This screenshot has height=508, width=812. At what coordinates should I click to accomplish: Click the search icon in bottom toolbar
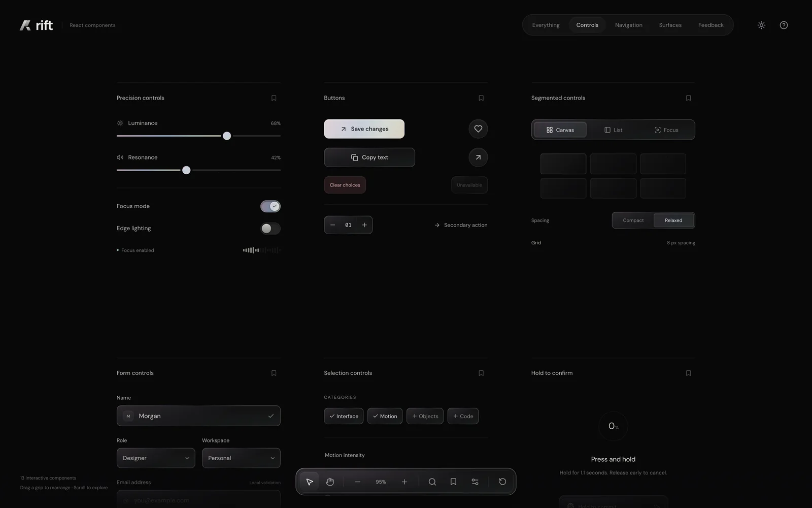(432, 482)
